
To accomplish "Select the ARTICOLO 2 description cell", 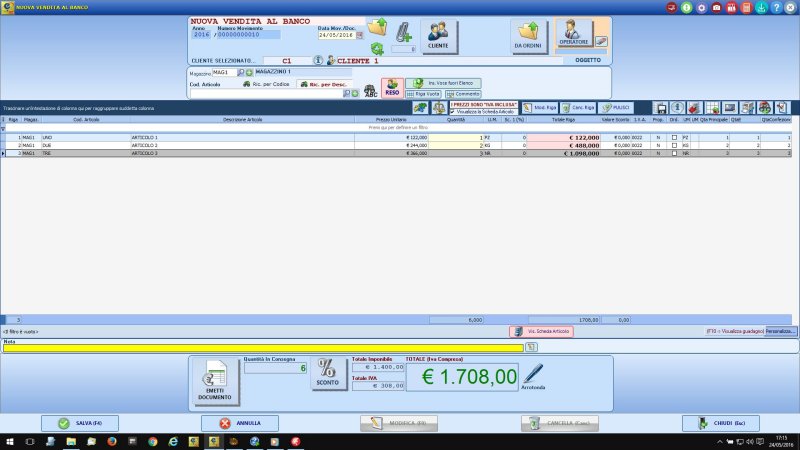I will pos(242,145).
